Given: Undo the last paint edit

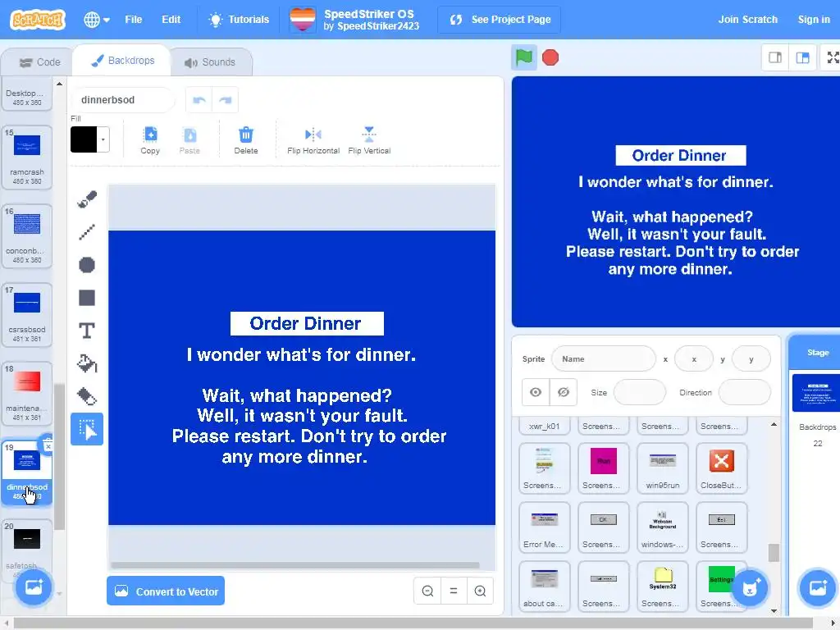Looking at the screenshot, I should pos(199,100).
